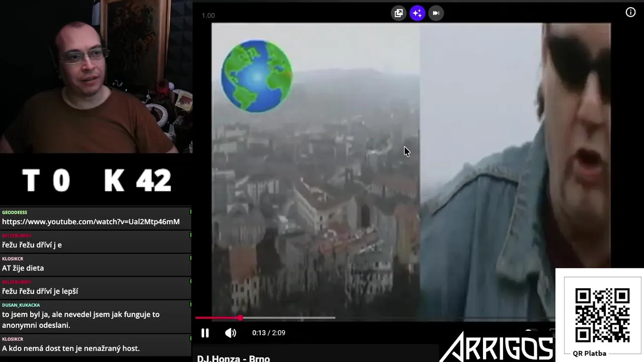Screen dimensions: 644x362
Task: Click the chat message "AT žije dieta"
Action: pyautogui.click(x=23, y=268)
